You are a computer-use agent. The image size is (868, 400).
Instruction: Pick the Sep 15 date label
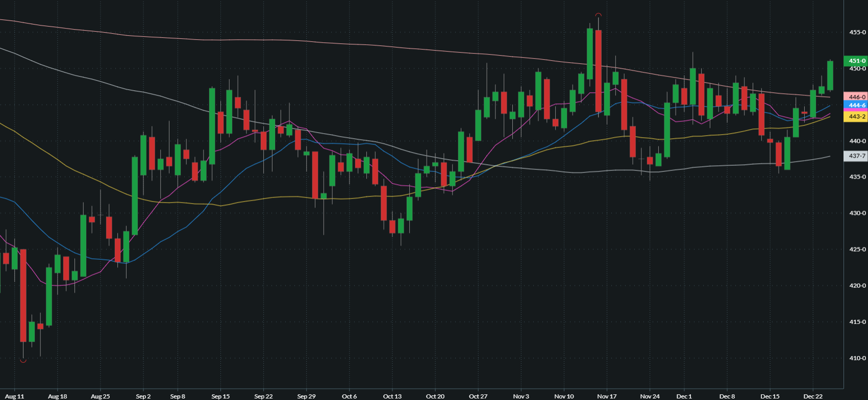tap(220, 396)
